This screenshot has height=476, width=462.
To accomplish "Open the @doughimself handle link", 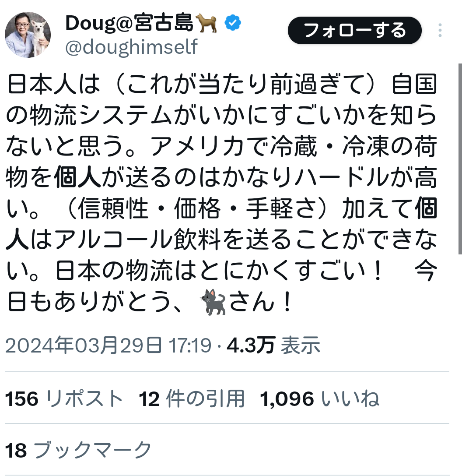I will [131, 47].
